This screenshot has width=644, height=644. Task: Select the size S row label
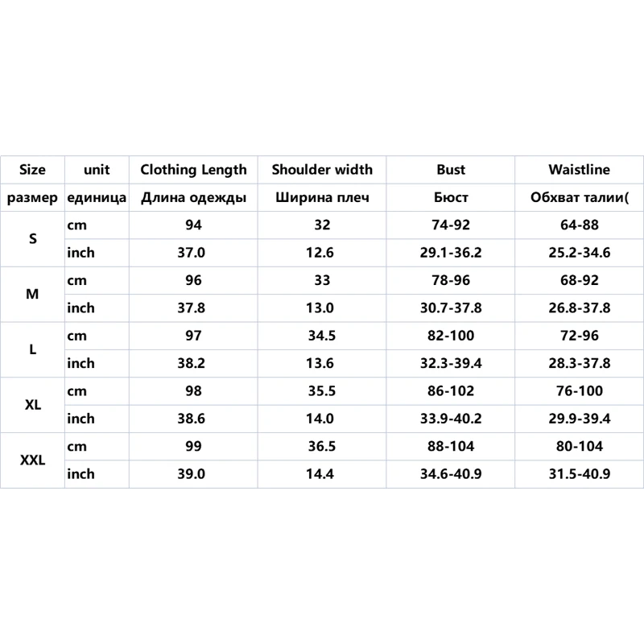32,239
